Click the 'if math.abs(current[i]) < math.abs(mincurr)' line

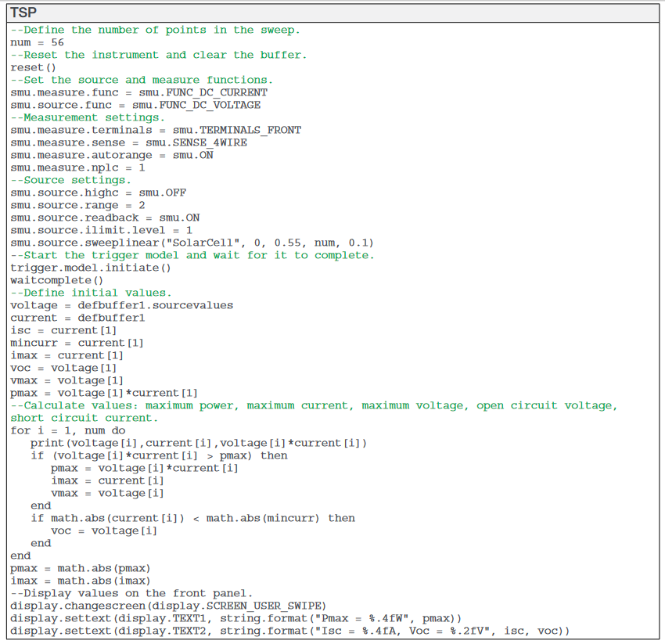click(193, 519)
